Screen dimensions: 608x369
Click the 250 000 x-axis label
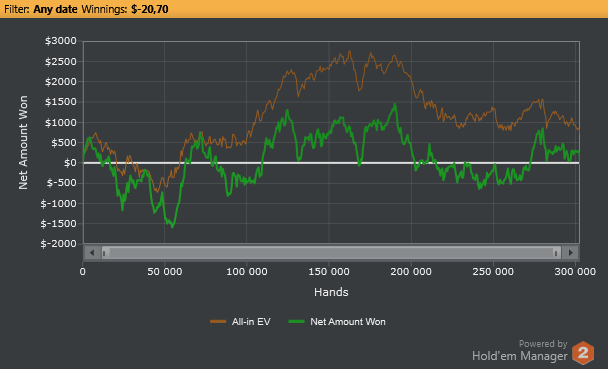coord(493,271)
